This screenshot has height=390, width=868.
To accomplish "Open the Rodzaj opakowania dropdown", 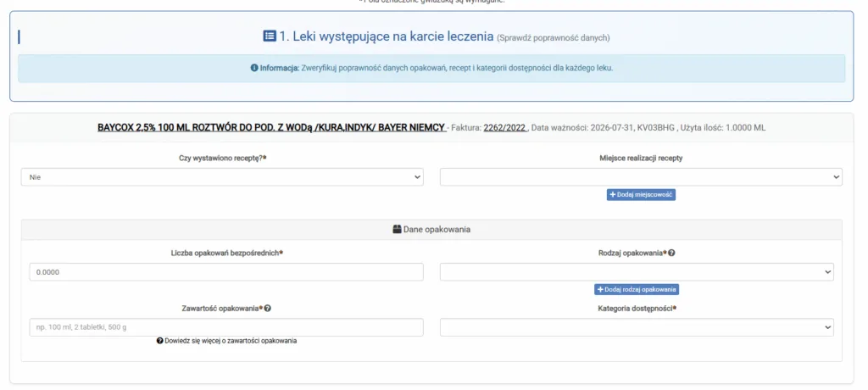I will click(637, 272).
